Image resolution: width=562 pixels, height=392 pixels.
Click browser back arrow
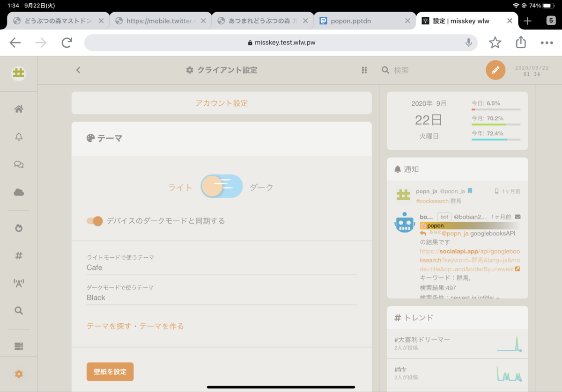(15, 43)
